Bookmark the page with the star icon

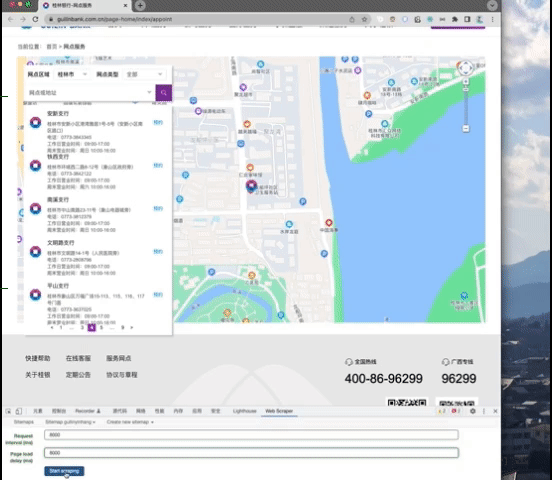pos(364,19)
